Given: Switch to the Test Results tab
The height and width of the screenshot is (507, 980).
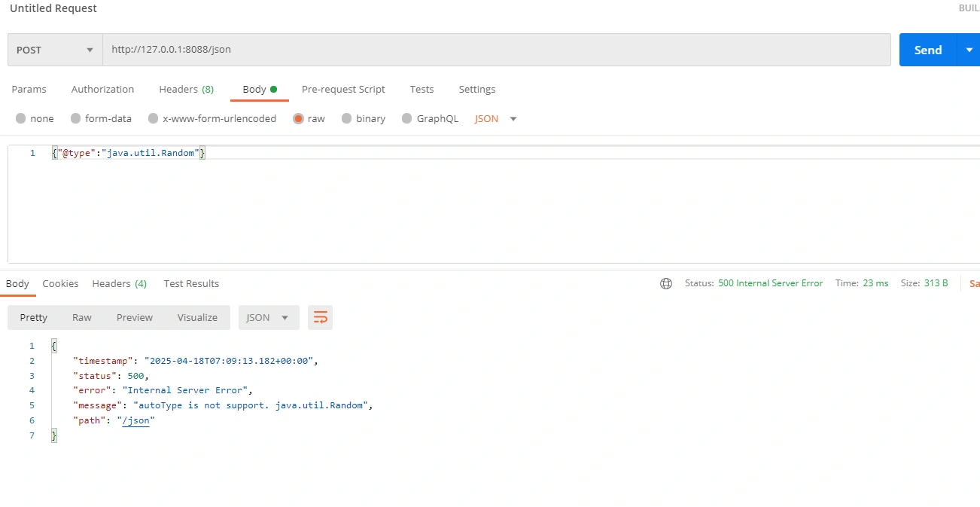Looking at the screenshot, I should pyautogui.click(x=191, y=283).
